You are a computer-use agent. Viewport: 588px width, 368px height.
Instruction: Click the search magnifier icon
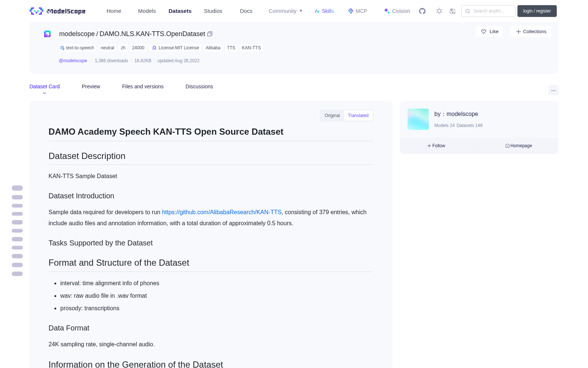(x=467, y=11)
